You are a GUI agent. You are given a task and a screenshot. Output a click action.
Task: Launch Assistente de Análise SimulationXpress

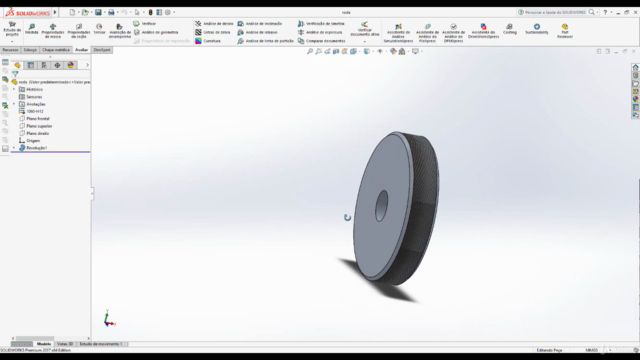pos(398,33)
